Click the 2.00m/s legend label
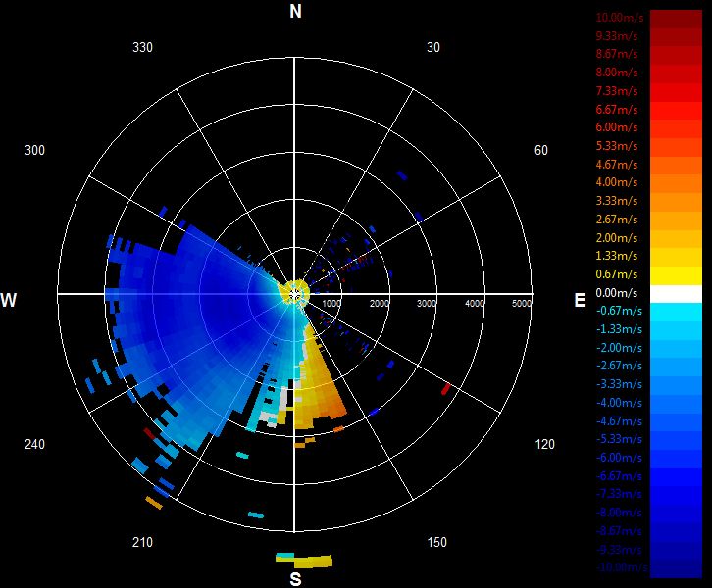The width and height of the screenshot is (712, 588). click(617, 238)
